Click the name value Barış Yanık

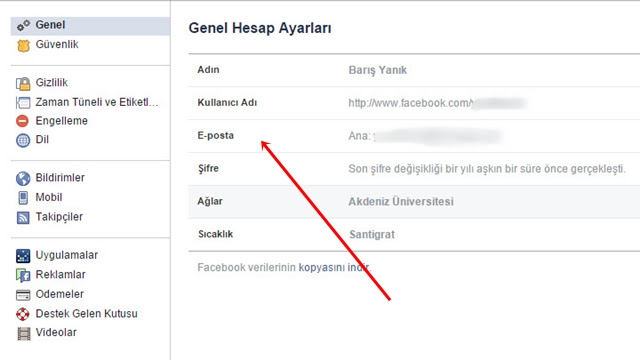[378, 70]
